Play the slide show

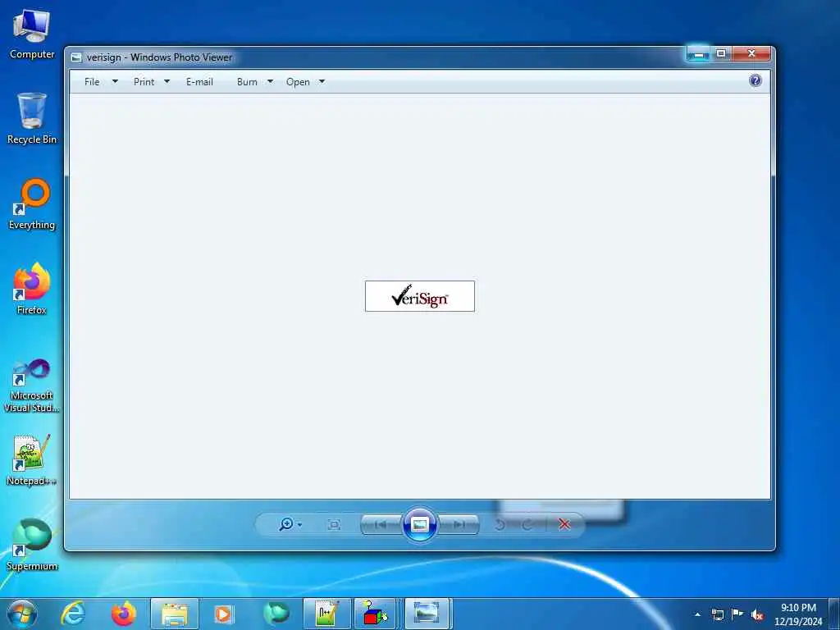click(419, 524)
